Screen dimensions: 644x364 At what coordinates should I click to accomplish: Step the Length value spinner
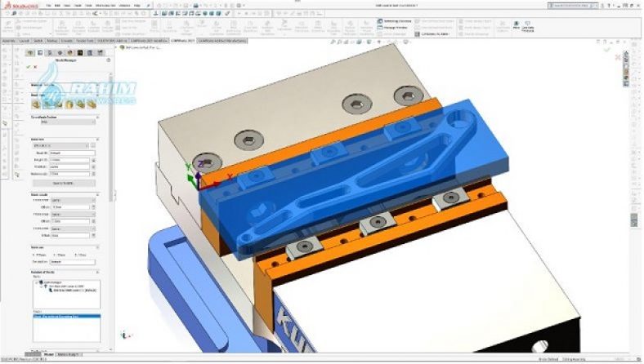click(93, 160)
